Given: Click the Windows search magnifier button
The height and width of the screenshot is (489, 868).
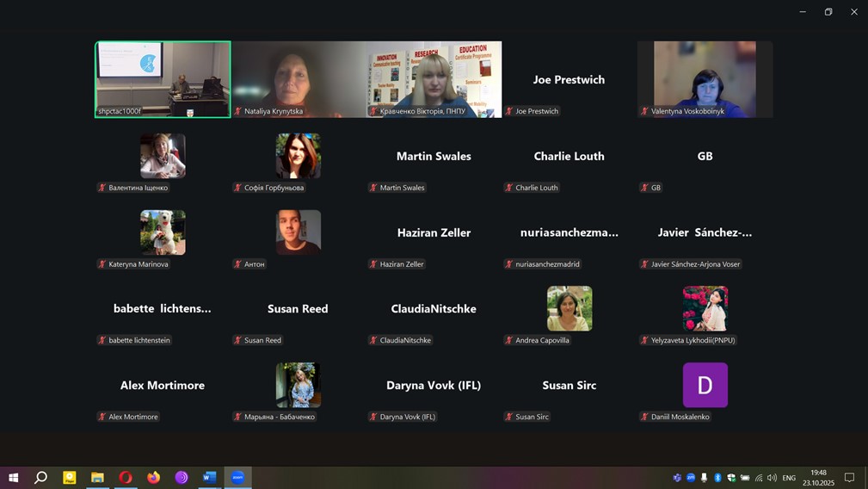Looking at the screenshot, I should pos(40,477).
